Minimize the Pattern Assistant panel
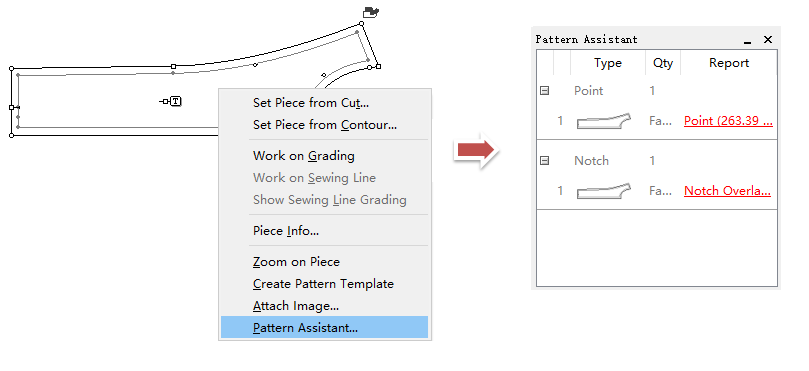 pyautogui.click(x=747, y=40)
